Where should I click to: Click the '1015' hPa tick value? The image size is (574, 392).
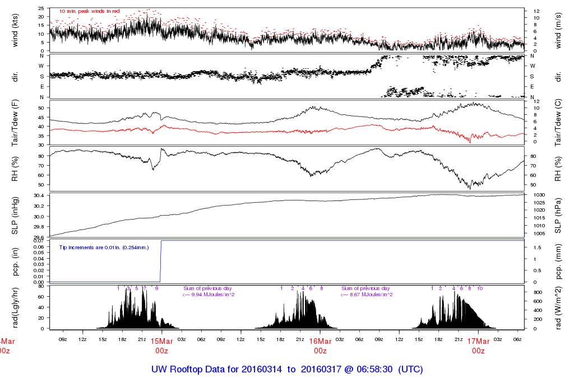pos(540,218)
